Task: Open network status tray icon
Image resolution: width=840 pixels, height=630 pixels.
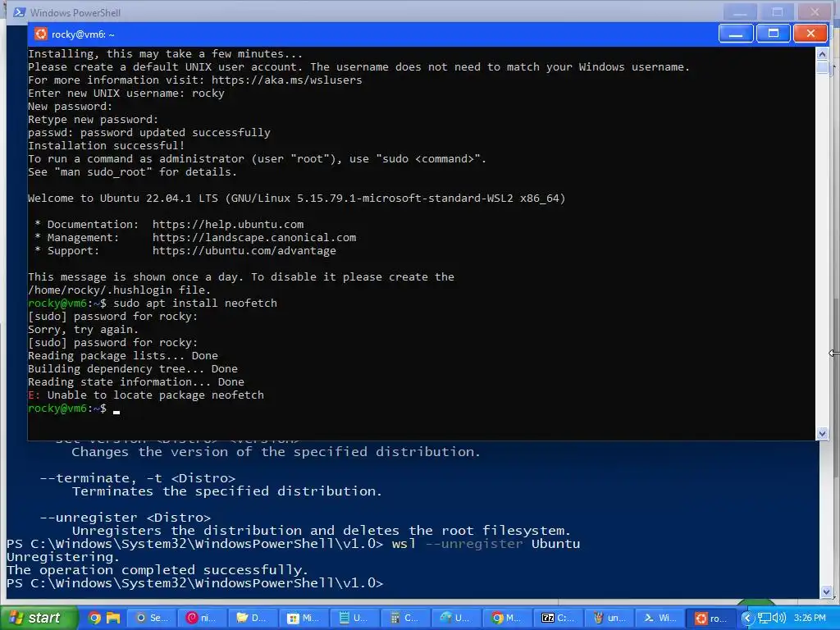Action: point(764,619)
